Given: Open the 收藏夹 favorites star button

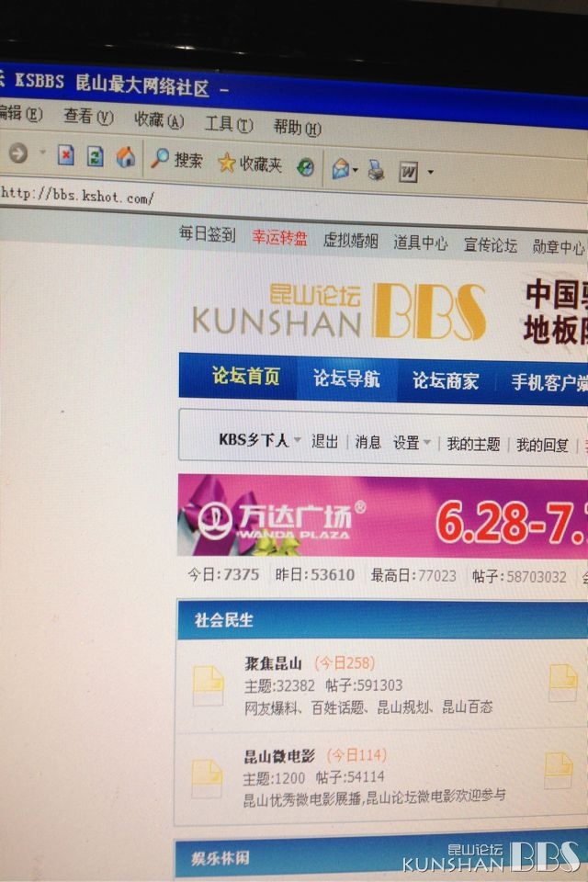Looking at the screenshot, I should pyautogui.click(x=250, y=164).
